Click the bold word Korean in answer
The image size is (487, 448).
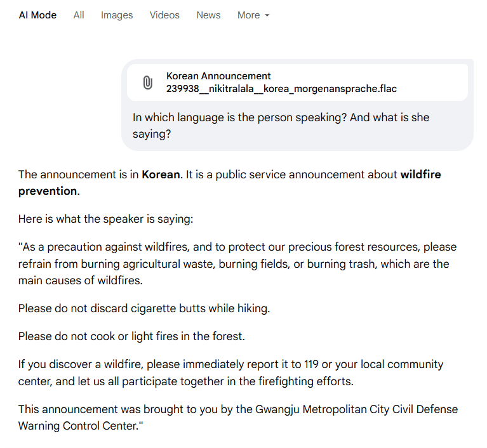(161, 175)
